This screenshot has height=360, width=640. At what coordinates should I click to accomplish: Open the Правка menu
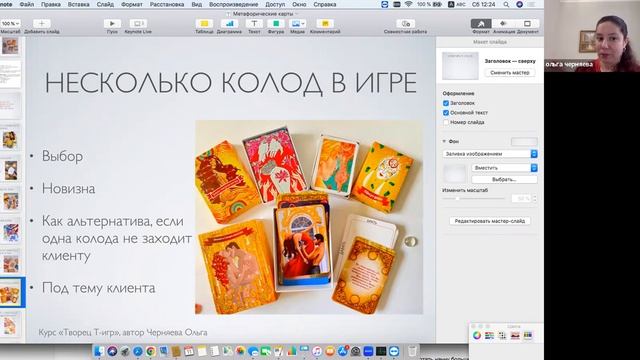click(51, 4)
